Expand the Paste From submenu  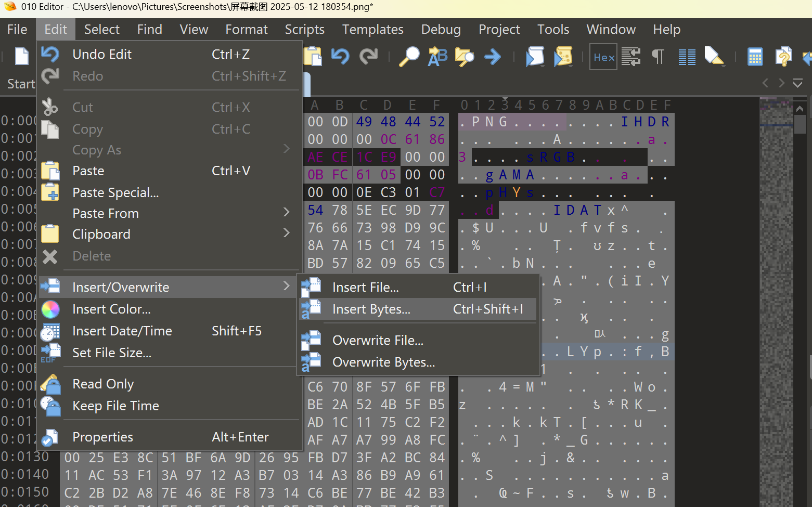170,213
